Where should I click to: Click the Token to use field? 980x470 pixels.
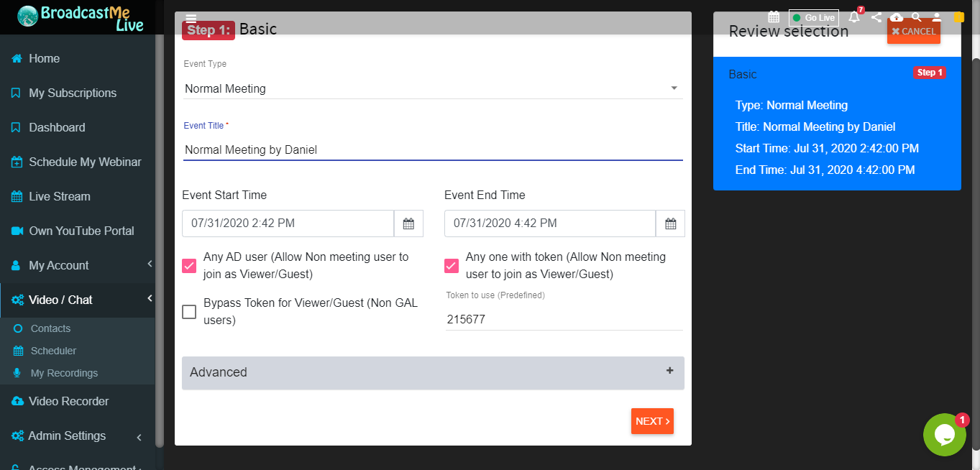(564, 319)
